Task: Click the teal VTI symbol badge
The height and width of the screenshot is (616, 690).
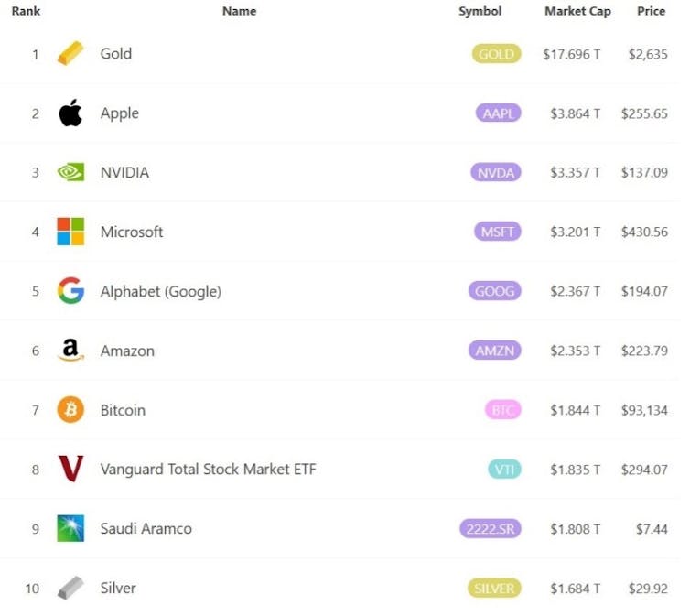Action: (x=504, y=469)
